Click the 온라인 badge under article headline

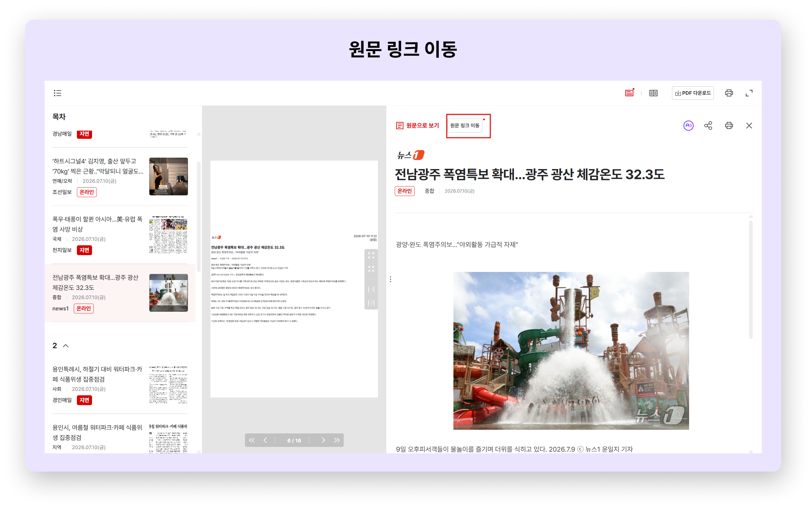point(405,191)
